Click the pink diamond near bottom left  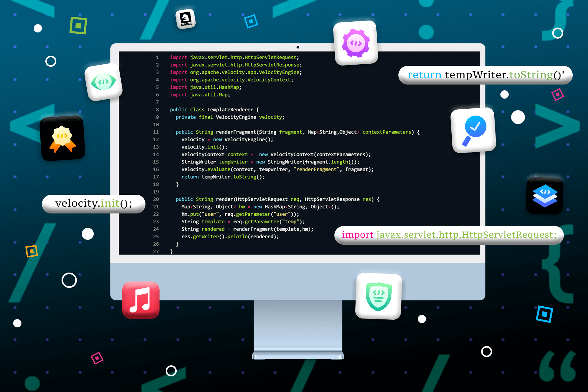[x=97, y=358]
